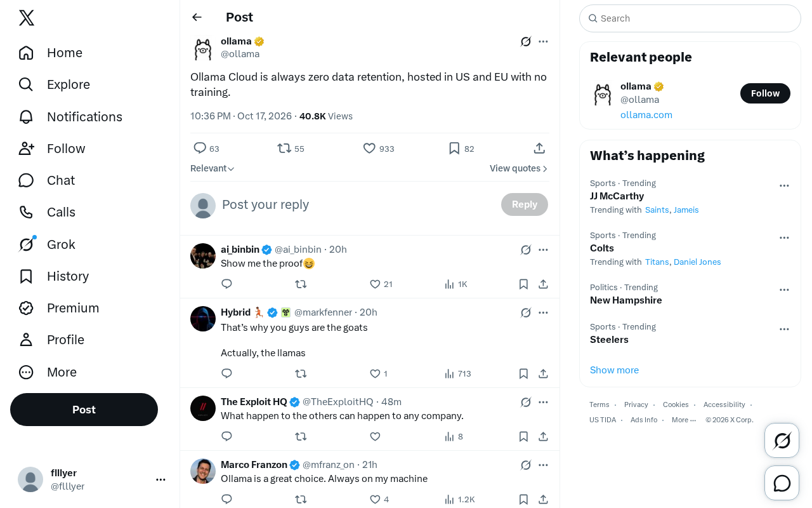Viewport: 812px width, 508px height.
Task: Open Grok explain icon on ai_binbin reply
Action: (526, 250)
